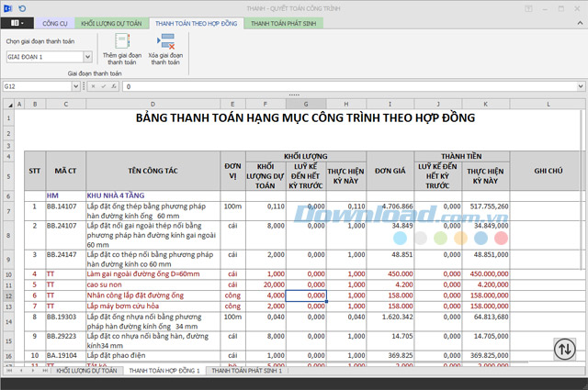Open the CÔNG CỤ ribbon tab
This screenshot has height=390, width=588.
coord(55,23)
